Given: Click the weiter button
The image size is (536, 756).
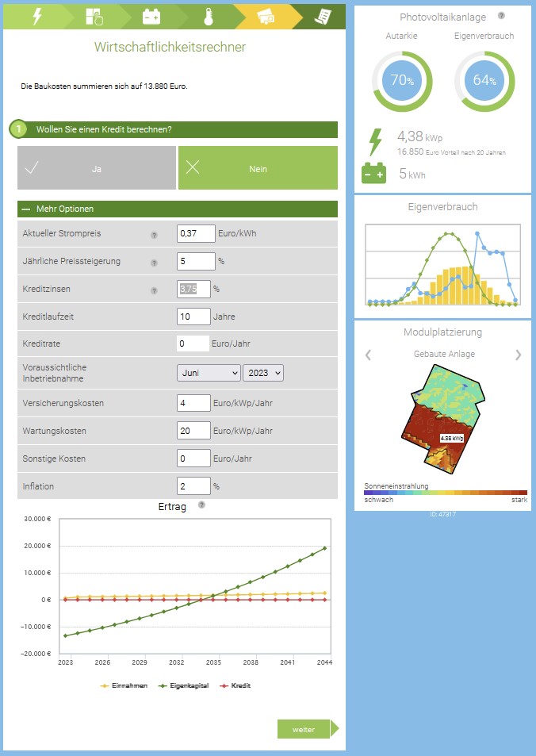Looking at the screenshot, I should (x=304, y=729).
